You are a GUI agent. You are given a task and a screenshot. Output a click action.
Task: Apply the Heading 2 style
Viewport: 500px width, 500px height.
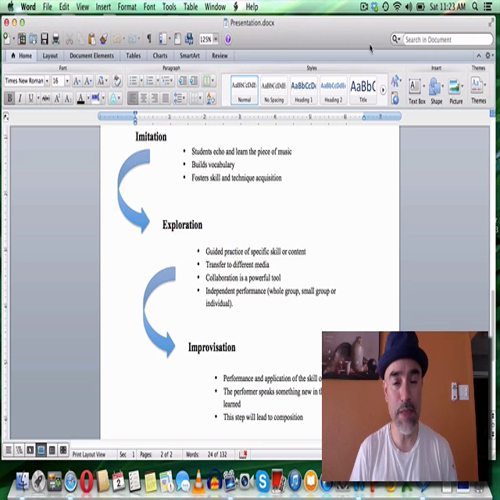pos(333,90)
